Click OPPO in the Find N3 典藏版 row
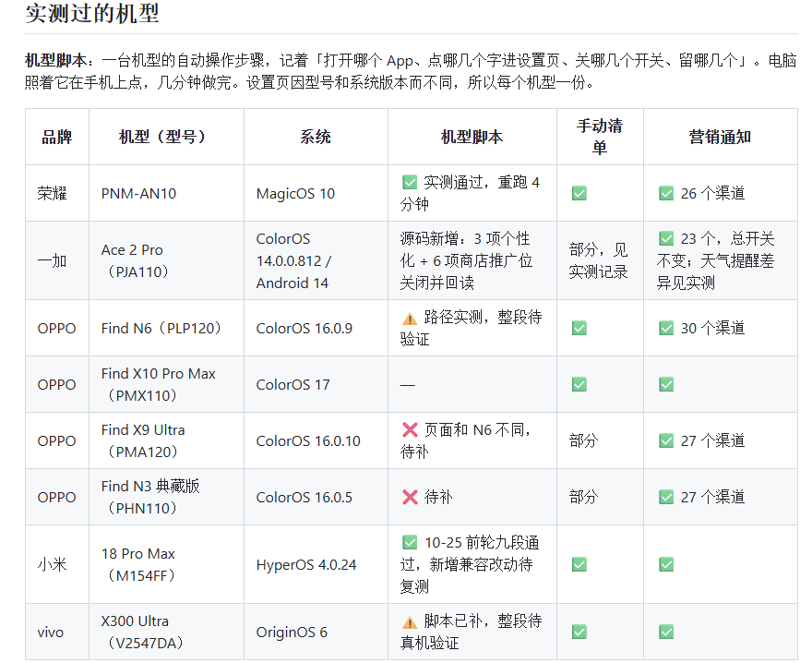Image resolution: width=812 pixels, height=663 pixels. point(57,497)
